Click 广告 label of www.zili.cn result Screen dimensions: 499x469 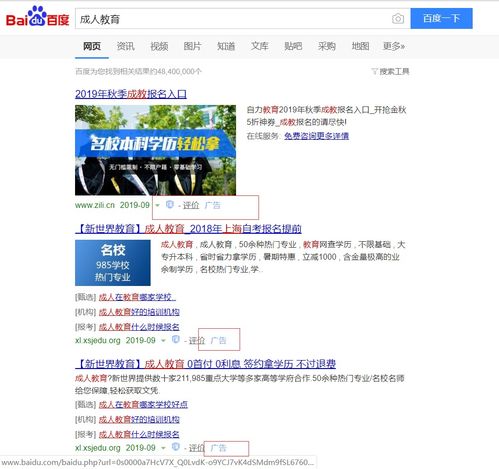coord(212,205)
